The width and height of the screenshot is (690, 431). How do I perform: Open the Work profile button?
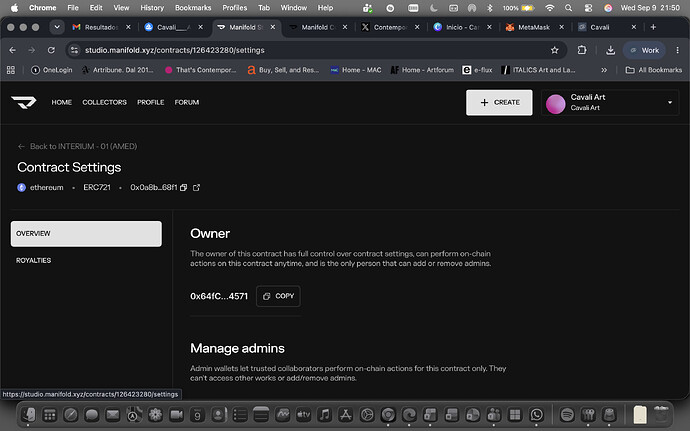[x=645, y=50]
